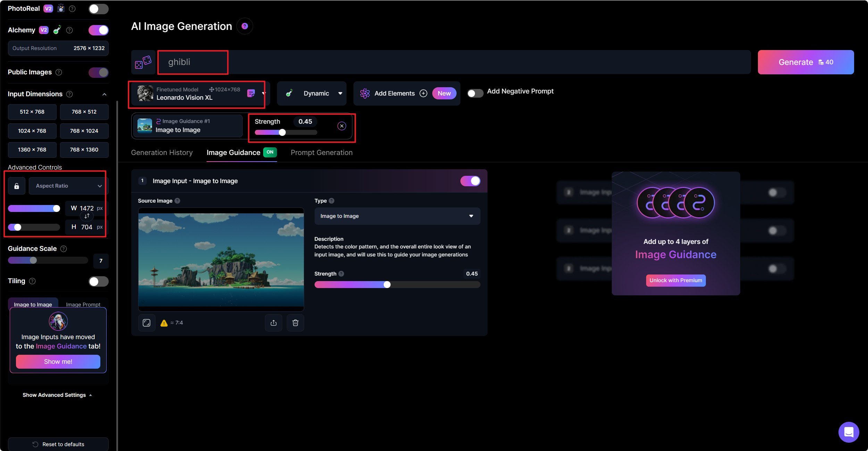868x451 pixels.
Task: Open Guidance Scale help icon
Action: pos(64,249)
